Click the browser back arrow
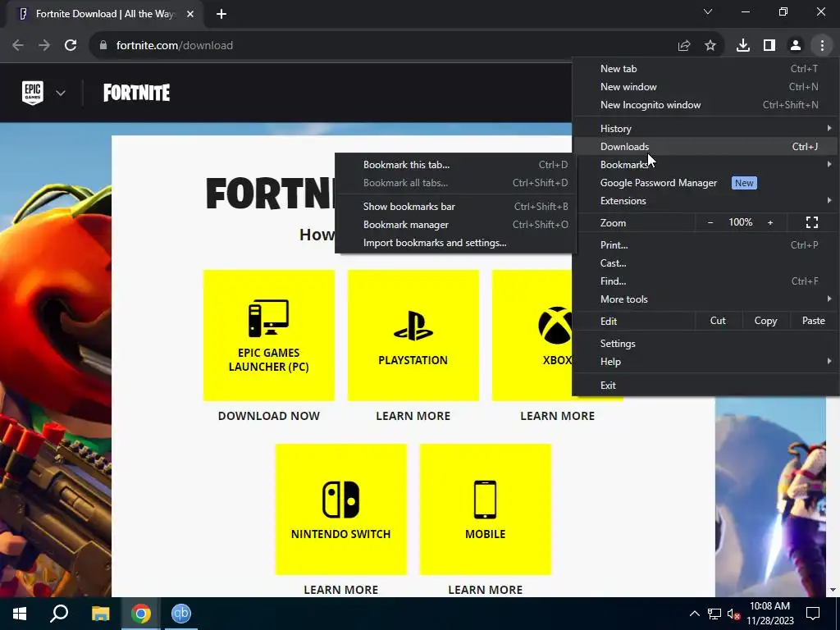This screenshot has width=840, height=630. pos(18,46)
